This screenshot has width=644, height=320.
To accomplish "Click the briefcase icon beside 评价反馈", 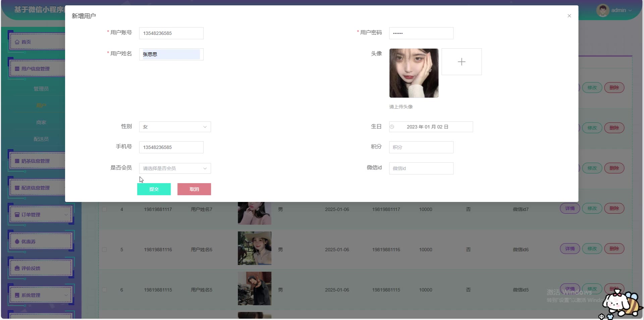I will pyautogui.click(x=17, y=268).
